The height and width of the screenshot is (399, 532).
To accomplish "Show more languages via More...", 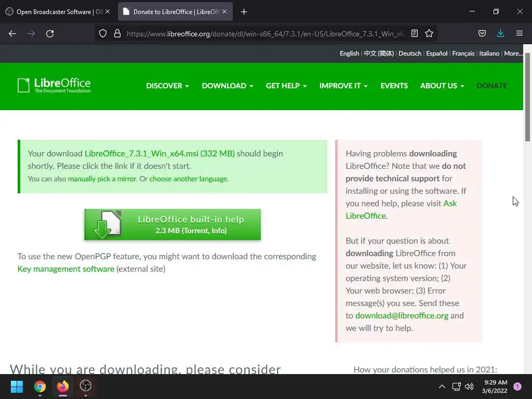I will click(x=513, y=54).
